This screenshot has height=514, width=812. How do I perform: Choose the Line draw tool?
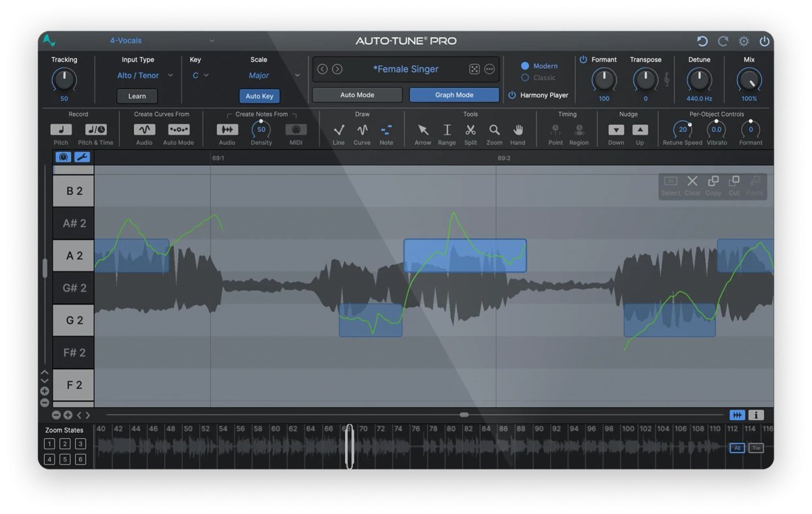point(339,130)
